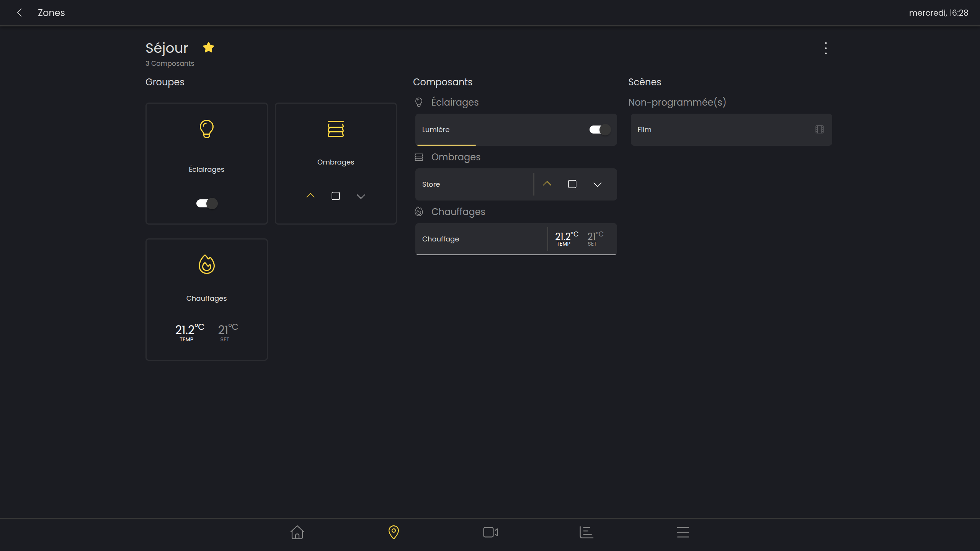The image size is (980, 551).
Task: Open the hamburger menu in the bottom bar
Action: (x=683, y=532)
